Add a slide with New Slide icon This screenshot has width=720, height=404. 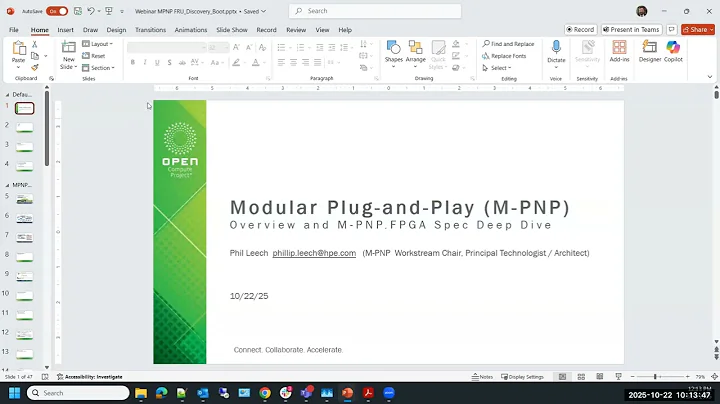[68, 47]
